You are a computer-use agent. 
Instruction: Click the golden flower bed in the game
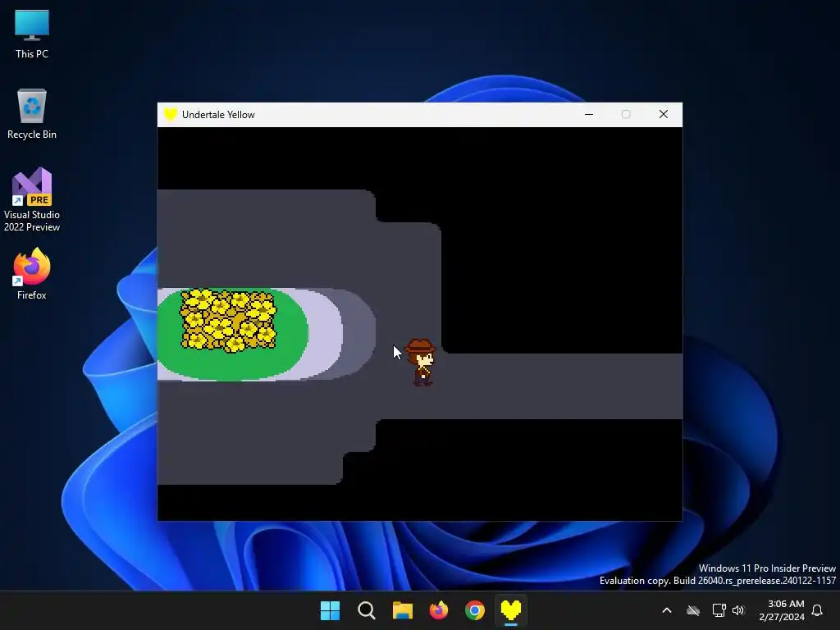click(228, 320)
